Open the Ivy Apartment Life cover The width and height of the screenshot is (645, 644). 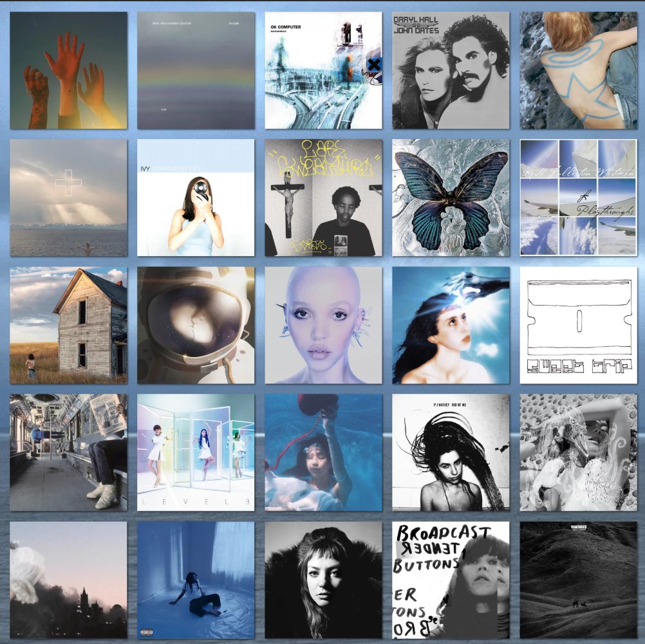click(x=196, y=198)
